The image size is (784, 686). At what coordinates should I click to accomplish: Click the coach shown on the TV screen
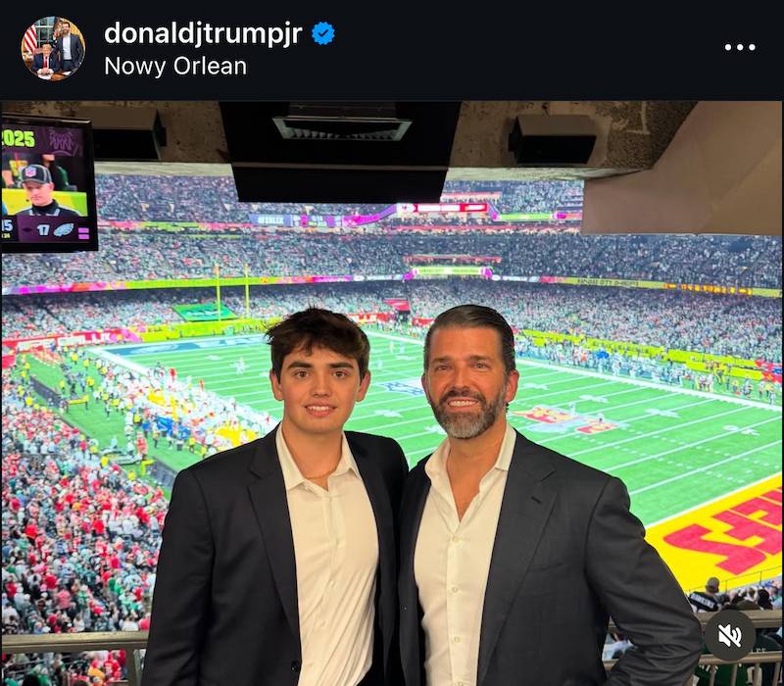pos(37,191)
